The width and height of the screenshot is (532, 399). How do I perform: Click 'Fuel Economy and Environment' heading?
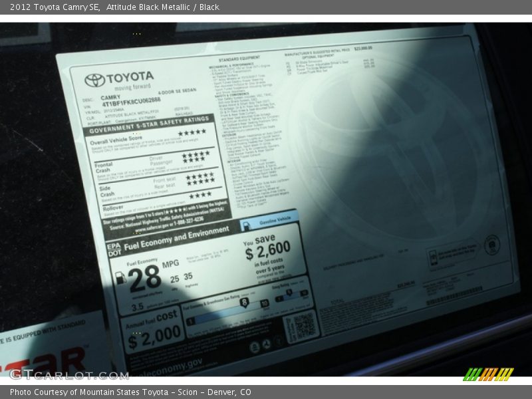click(x=176, y=238)
